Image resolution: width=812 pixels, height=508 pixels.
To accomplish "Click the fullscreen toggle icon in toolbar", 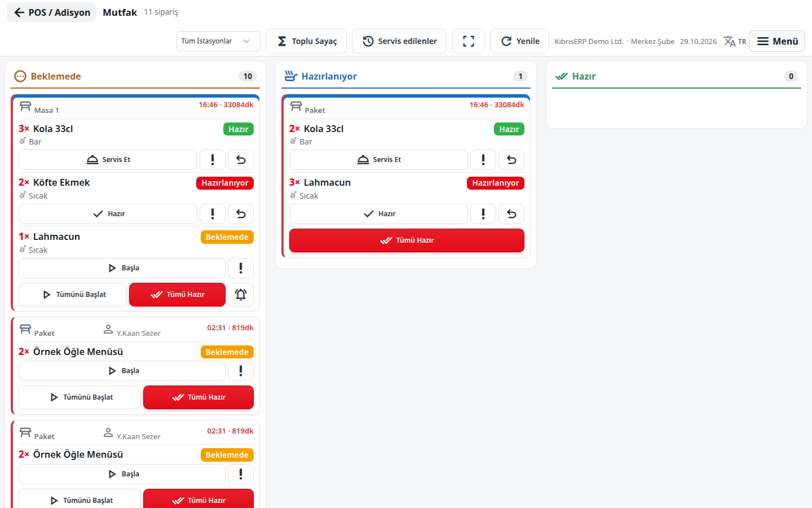I will 469,41.
